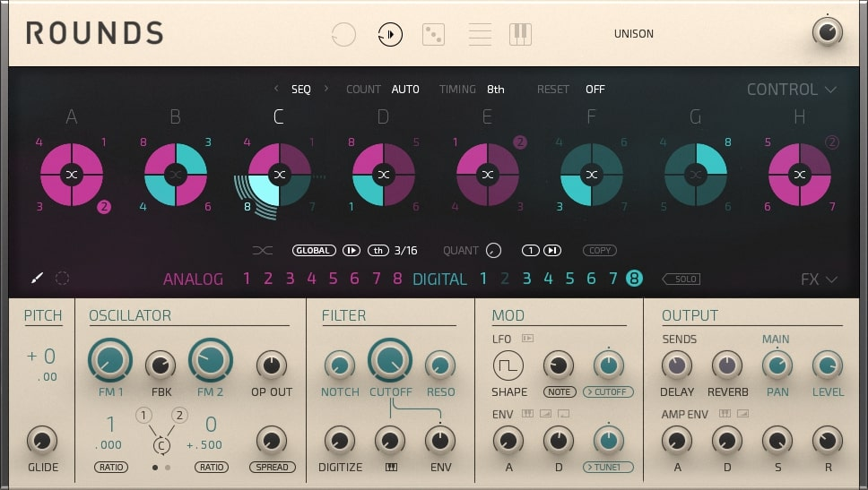Viewport: 868px width, 490px height.
Task: Toggle the SOLO button
Action: tap(681, 279)
